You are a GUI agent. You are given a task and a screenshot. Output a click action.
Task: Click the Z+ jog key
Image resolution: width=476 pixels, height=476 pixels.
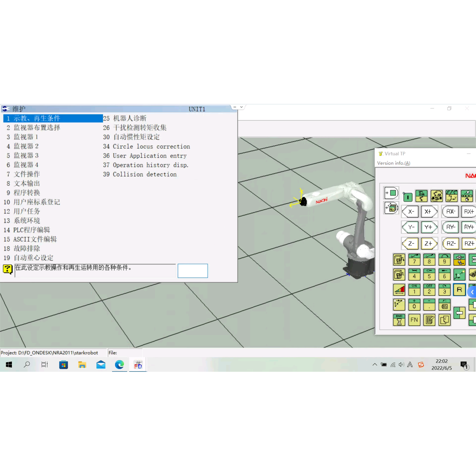[429, 244]
